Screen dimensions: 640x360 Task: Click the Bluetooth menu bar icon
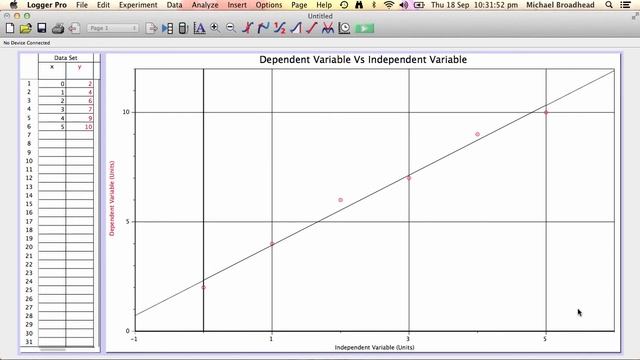pyautogui.click(x=373, y=5)
